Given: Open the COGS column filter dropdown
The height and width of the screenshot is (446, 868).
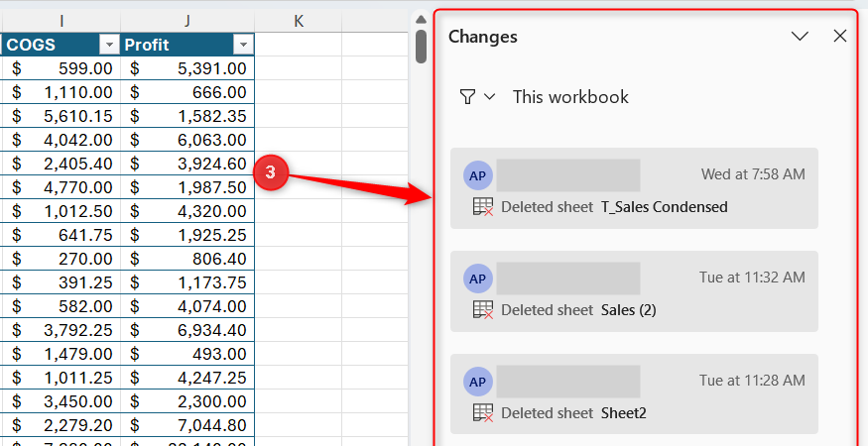Looking at the screenshot, I should click(109, 45).
